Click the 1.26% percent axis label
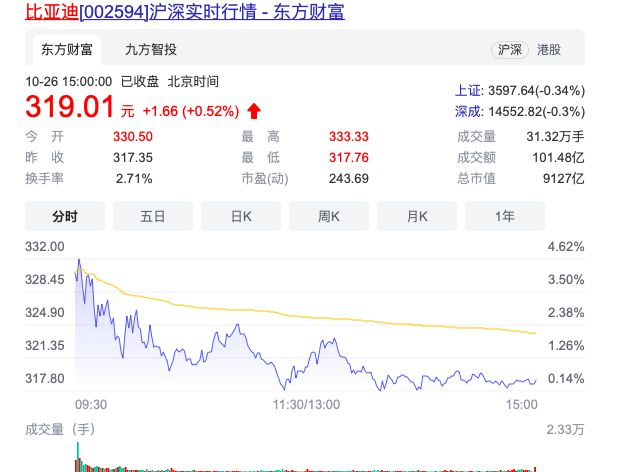 click(x=566, y=345)
